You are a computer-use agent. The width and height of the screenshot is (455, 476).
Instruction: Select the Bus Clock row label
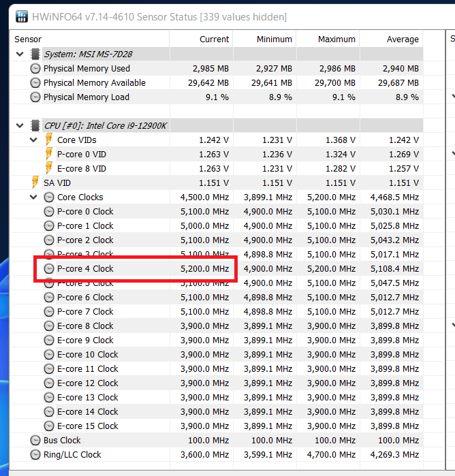point(62,440)
